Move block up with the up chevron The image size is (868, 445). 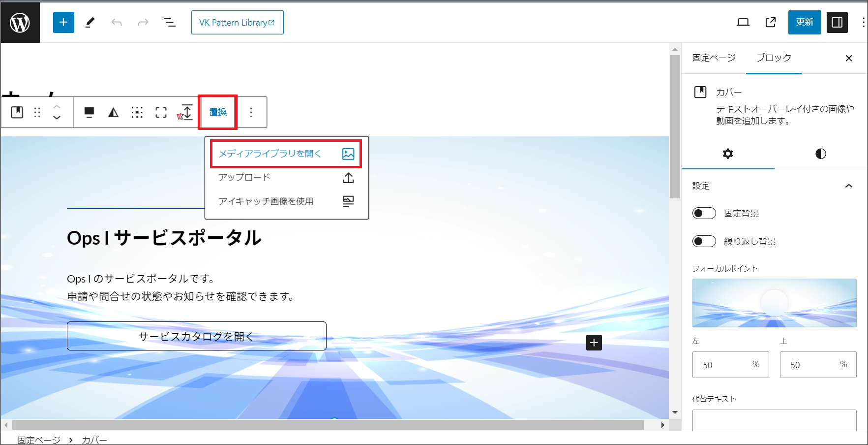(x=57, y=106)
